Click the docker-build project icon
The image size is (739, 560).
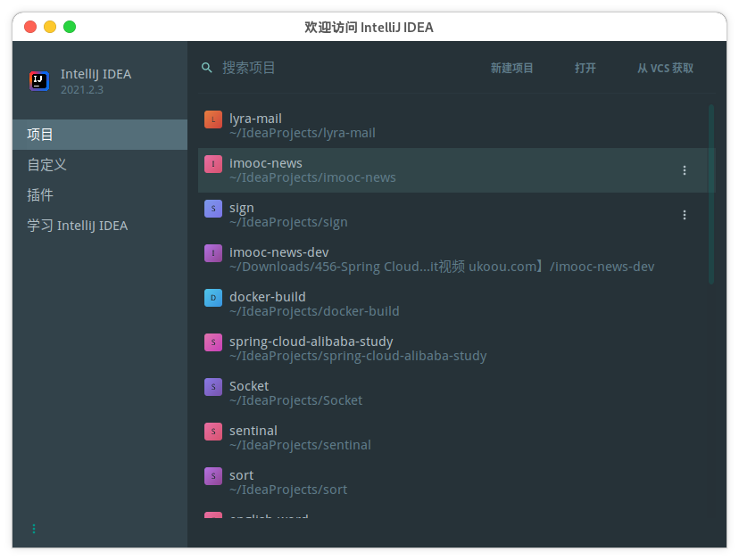tap(213, 298)
